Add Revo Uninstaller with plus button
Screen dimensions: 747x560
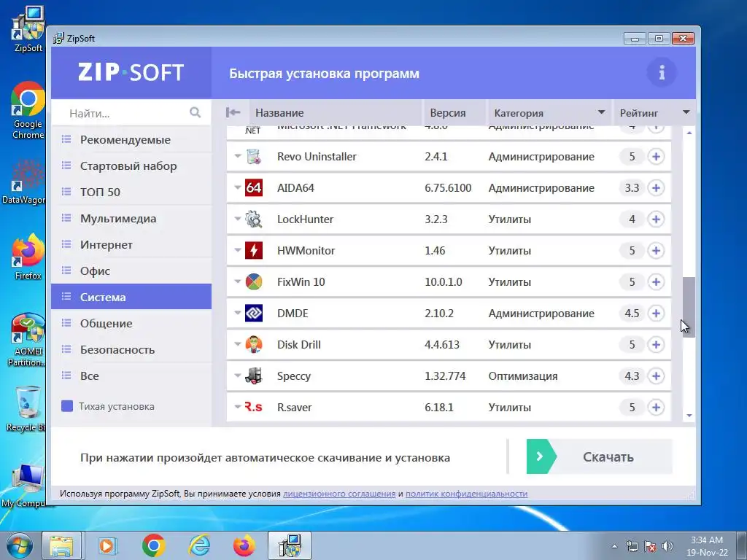click(656, 157)
